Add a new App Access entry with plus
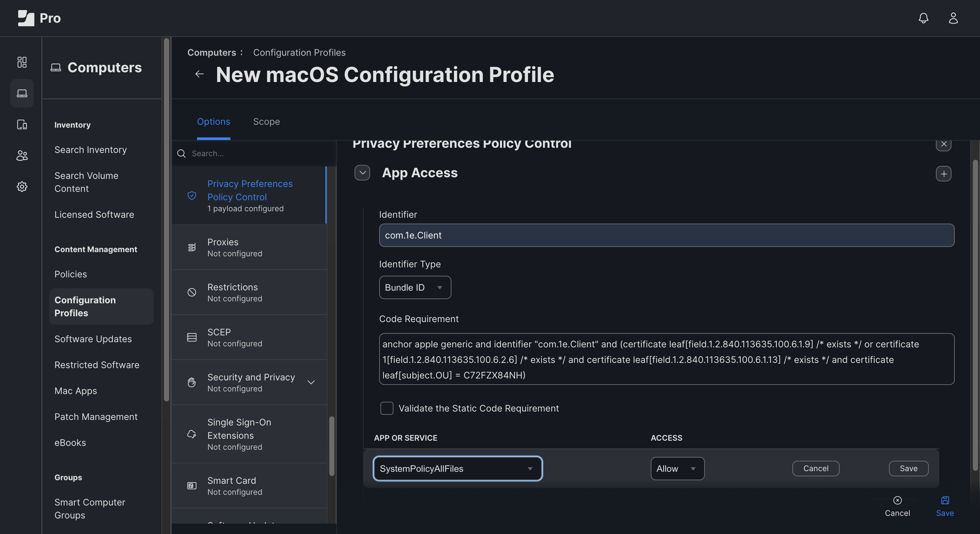Image resolution: width=980 pixels, height=534 pixels. [943, 174]
